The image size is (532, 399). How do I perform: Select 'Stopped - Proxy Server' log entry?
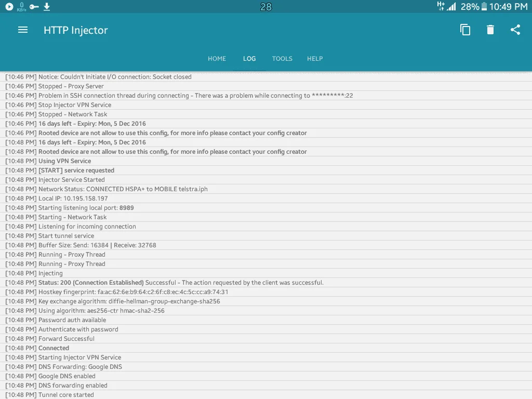point(266,86)
